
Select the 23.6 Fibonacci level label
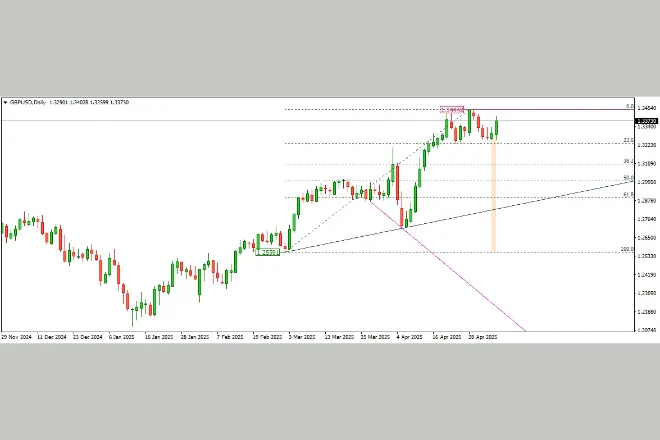click(628, 140)
